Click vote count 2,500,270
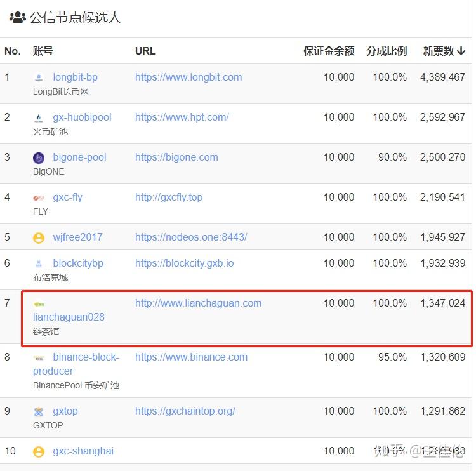This screenshot has width=476, height=471. click(x=442, y=157)
